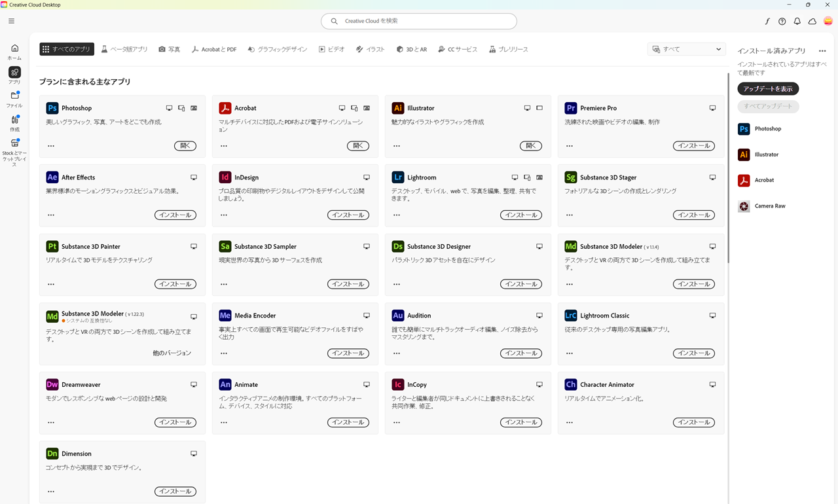
Task: Click the Audition app icon
Action: [x=398, y=315]
